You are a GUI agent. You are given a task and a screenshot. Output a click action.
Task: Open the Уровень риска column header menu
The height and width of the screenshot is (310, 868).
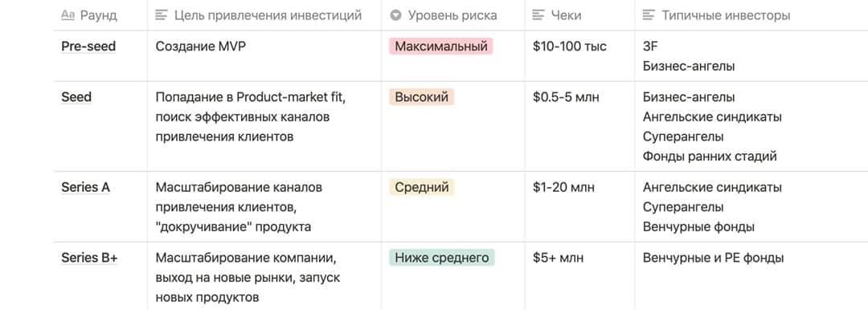(x=452, y=15)
